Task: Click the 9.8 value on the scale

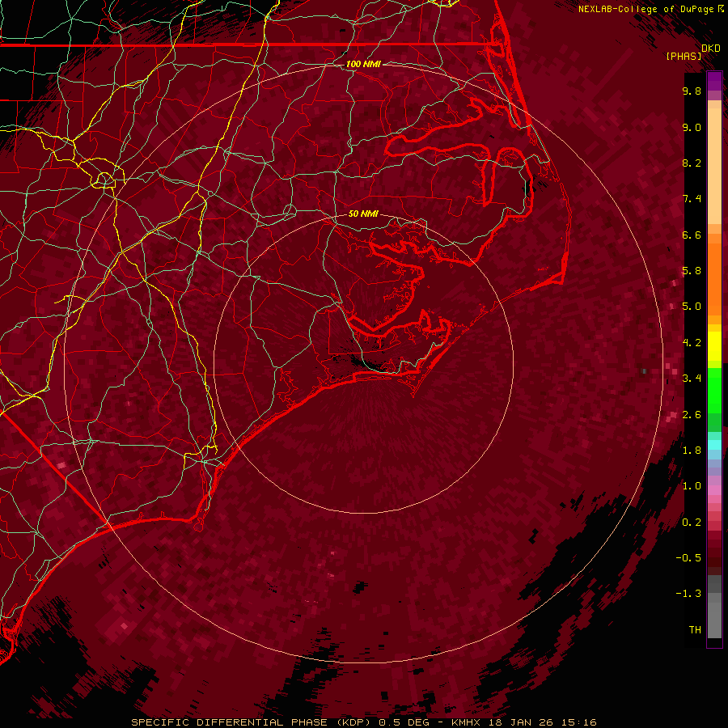Action: click(x=692, y=91)
